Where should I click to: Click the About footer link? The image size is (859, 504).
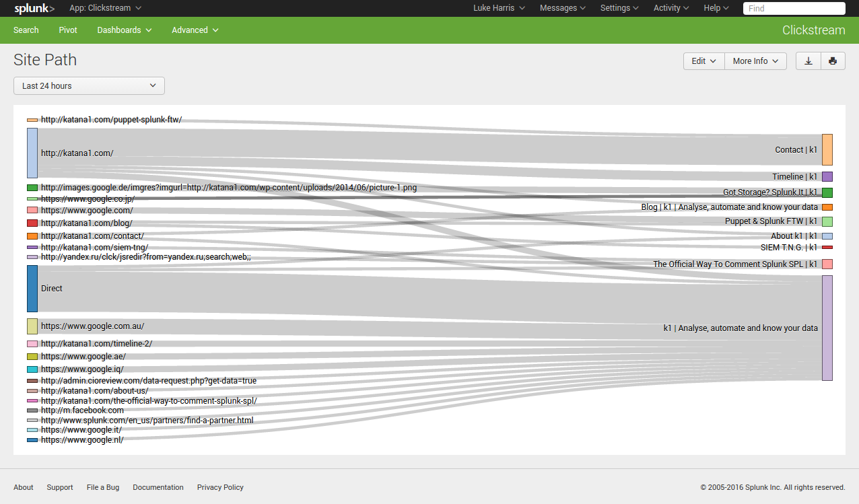[24, 487]
